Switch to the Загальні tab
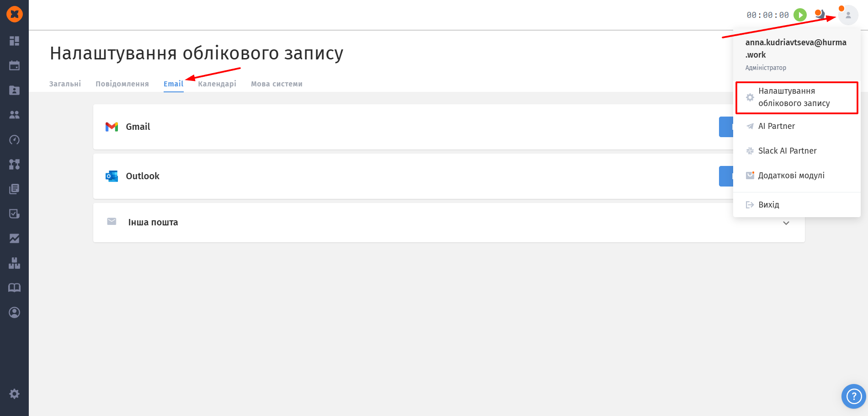Viewport: 868px width, 416px height. 65,84
